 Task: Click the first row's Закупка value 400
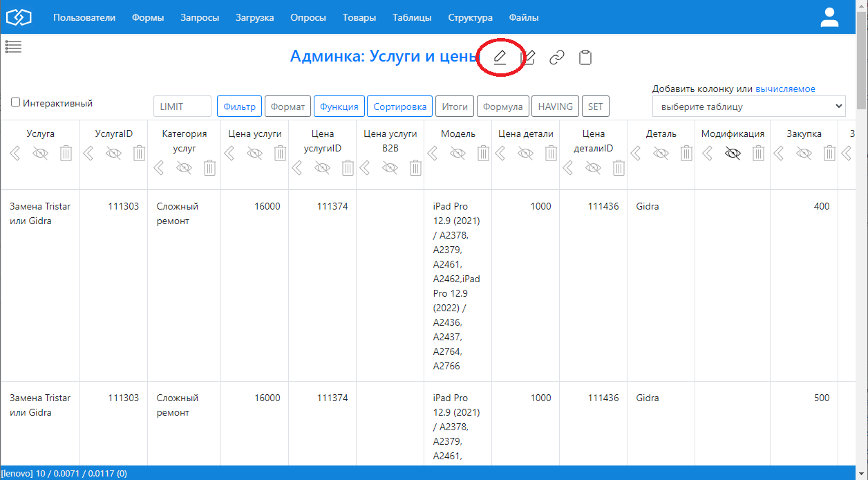click(x=822, y=206)
